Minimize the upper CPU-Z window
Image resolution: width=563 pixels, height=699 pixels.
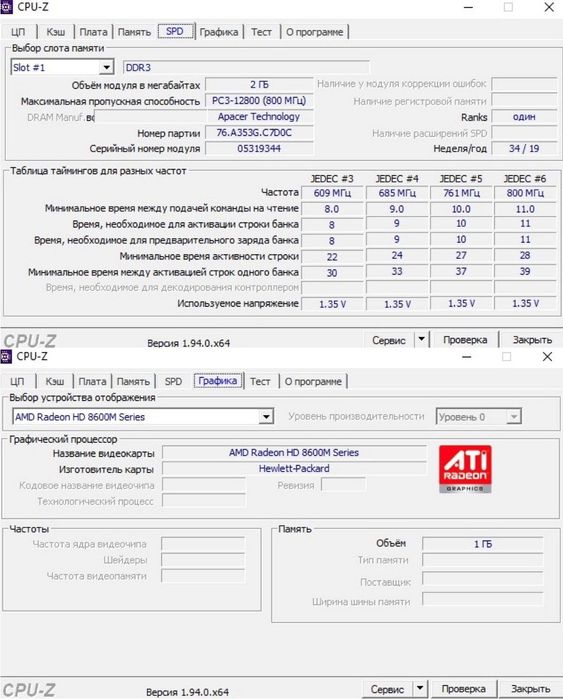(468, 7)
